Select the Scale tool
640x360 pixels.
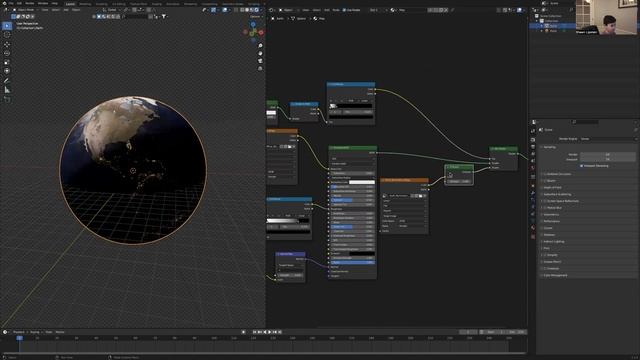(x=7, y=62)
